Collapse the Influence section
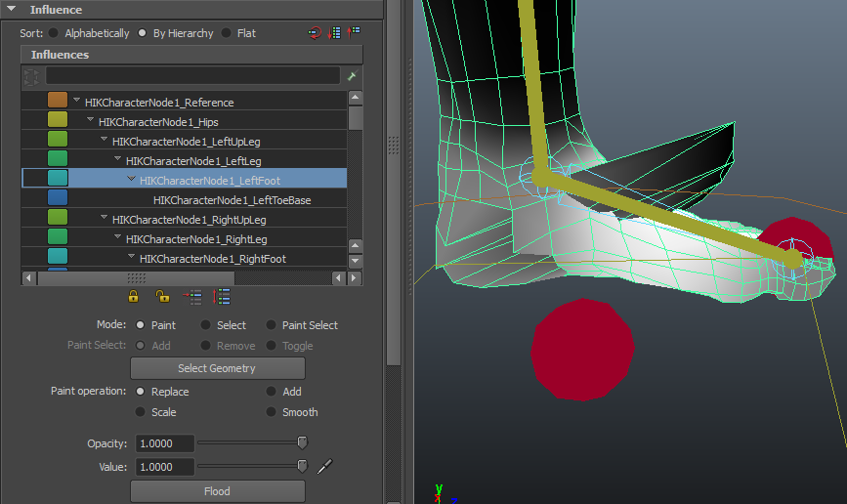 click(x=12, y=10)
